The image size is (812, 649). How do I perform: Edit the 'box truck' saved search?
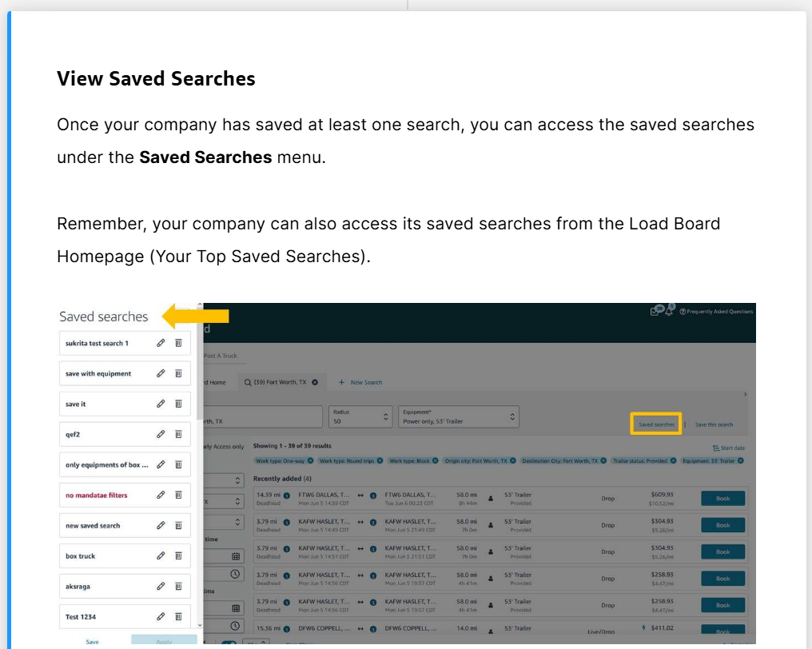click(161, 555)
